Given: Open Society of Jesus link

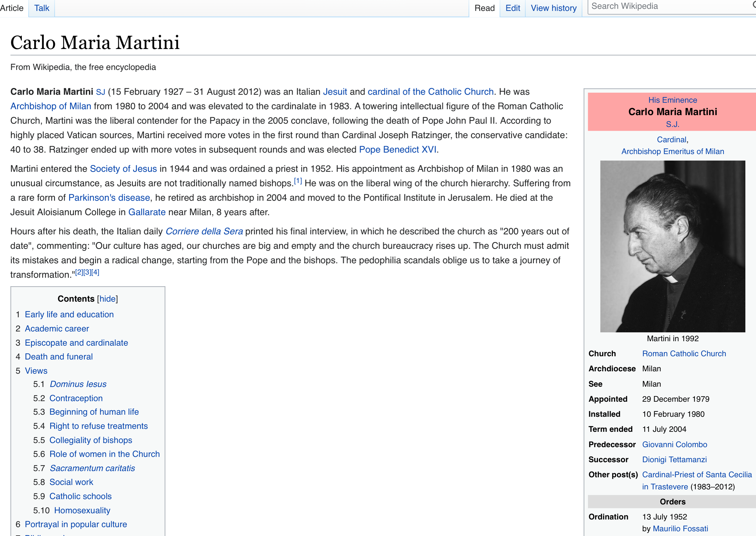Looking at the screenshot, I should click(123, 169).
